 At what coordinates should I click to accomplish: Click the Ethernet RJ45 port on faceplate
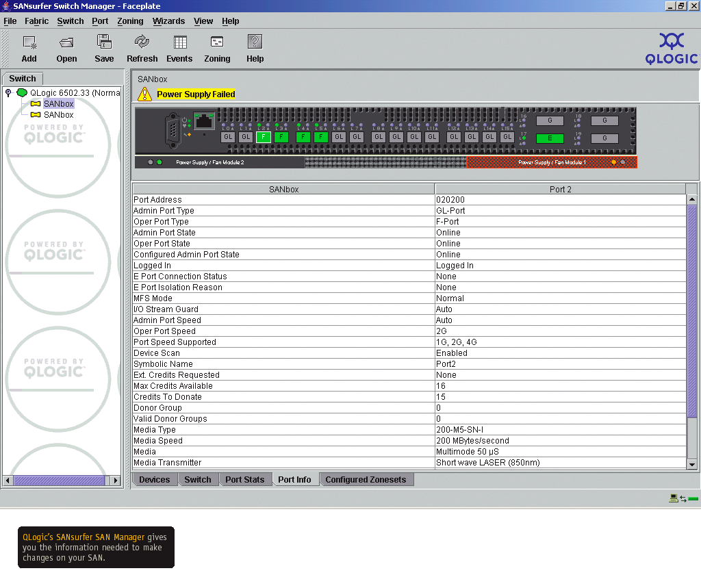pyautogui.click(x=203, y=122)
